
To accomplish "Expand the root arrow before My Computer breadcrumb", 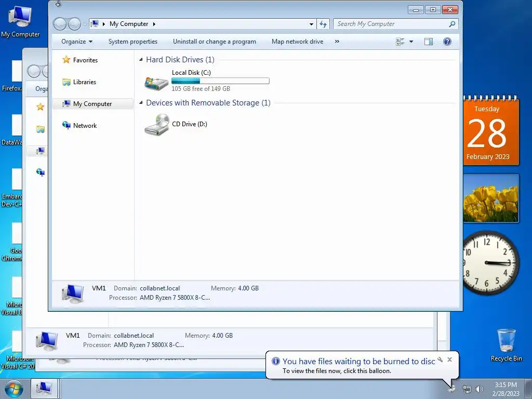I will pyautogui.click(x=104, y=24).
